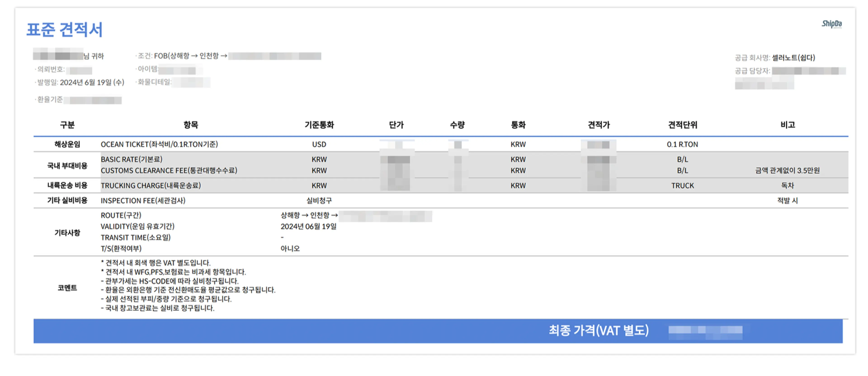The image size is (868, 376).
Task: Click the '수량' column header
Action: pyautogui.click(x=457, y=125)
